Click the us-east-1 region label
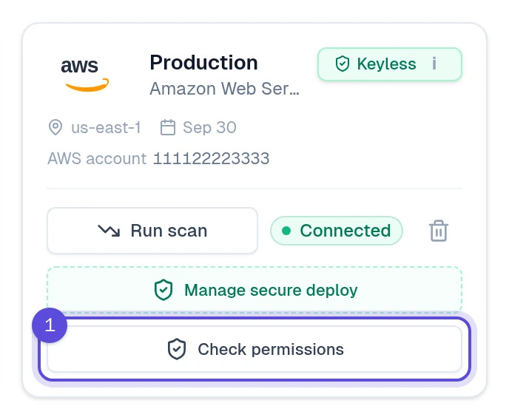The height and width of the screenshot is (420, 509). tap(106, 127)
